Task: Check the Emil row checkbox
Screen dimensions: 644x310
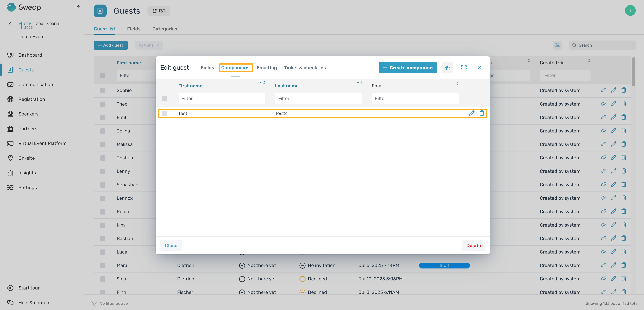Action: click(x=103, y=118)
